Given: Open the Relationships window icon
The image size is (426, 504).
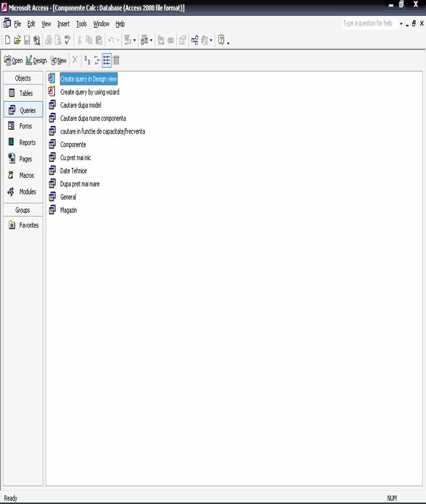Looking at the screenshot, I should tap(194, 40).
